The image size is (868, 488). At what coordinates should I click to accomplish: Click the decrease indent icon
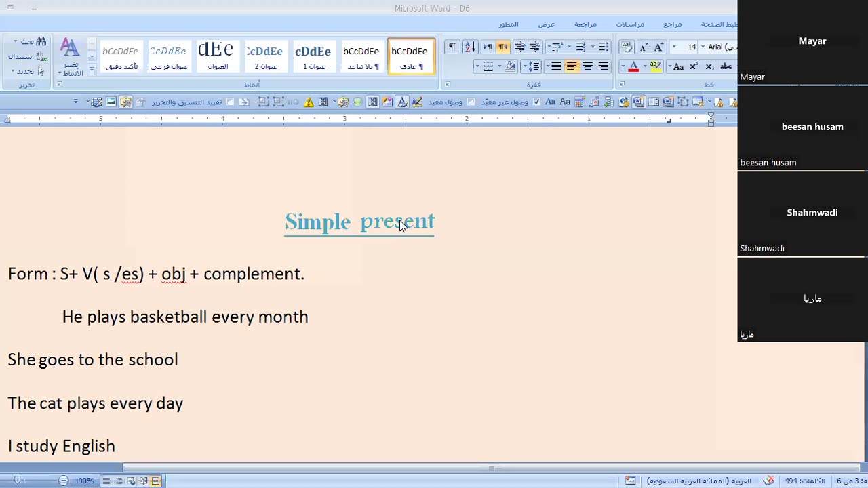point(534,47)
